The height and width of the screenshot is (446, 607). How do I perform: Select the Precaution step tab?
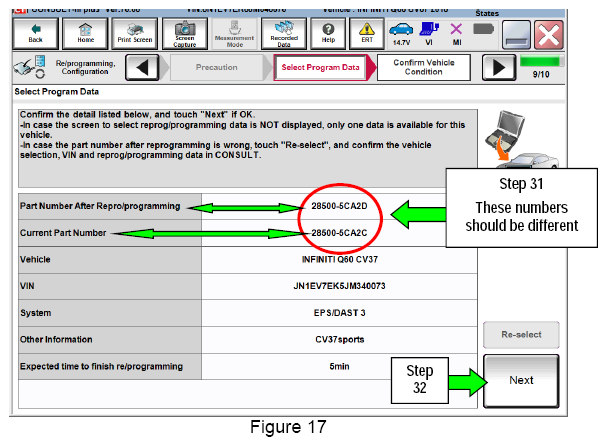click(x=216, y=67)
